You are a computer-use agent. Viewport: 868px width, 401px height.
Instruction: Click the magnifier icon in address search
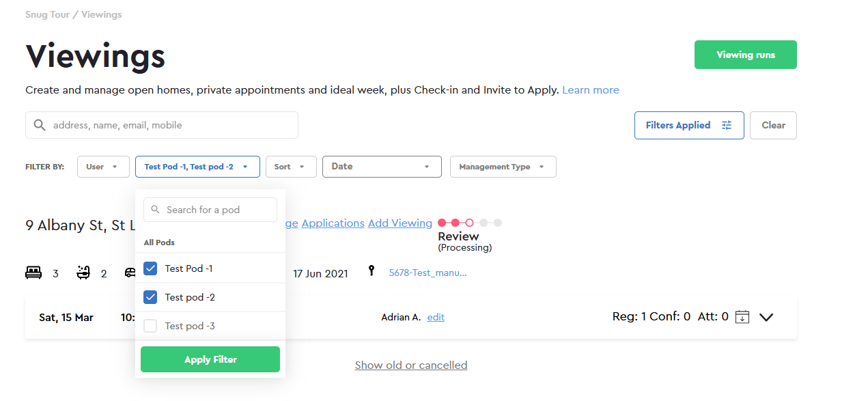tap(40, 125)
